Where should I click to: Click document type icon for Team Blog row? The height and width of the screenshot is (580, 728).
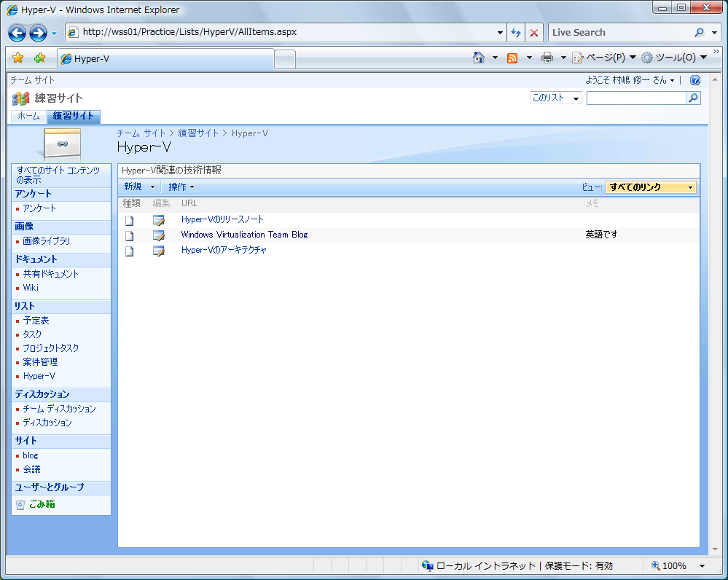[130, 236]
